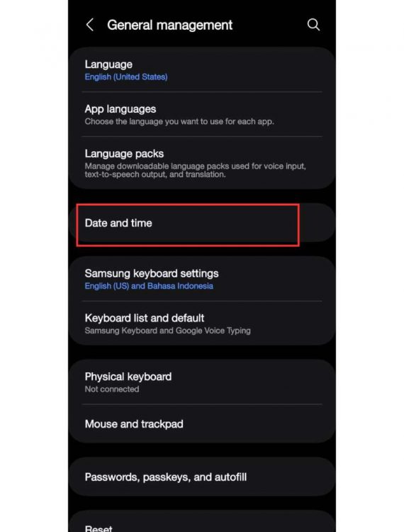
Task: Open Physical keyboard settings
Action: coord(202,382)
